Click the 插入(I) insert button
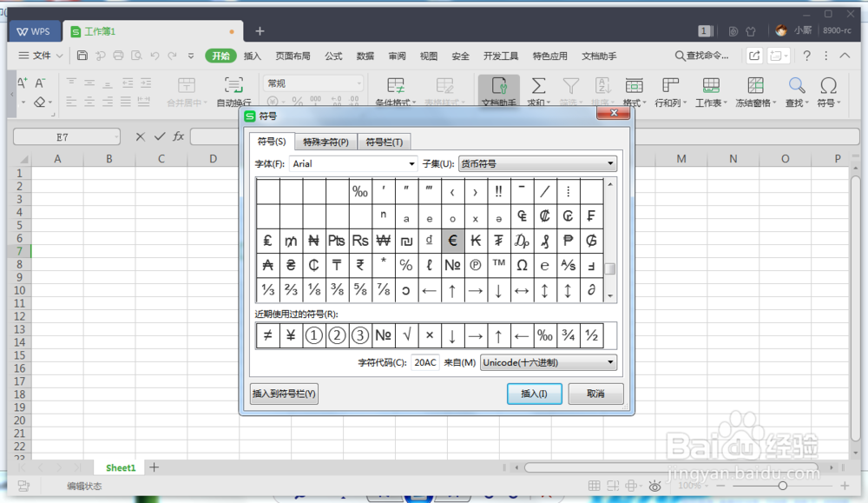868x503 pixels. [534, 394]
